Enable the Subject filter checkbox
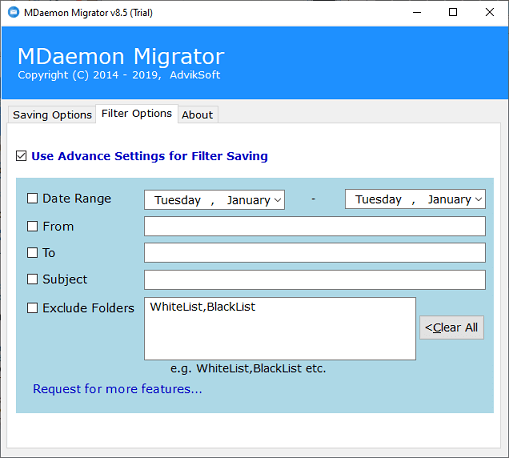 tap(32, 279)
